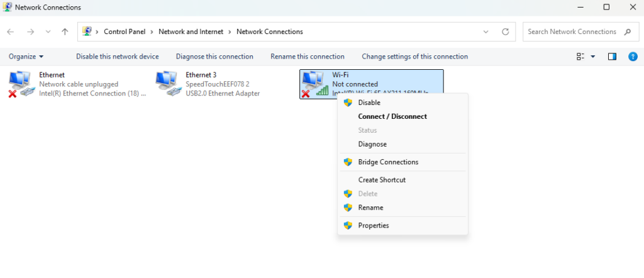Click the shield icon beside Bridge Connections
The width and height of the screenshot is (644, 278).
click(x=348, y=162)
